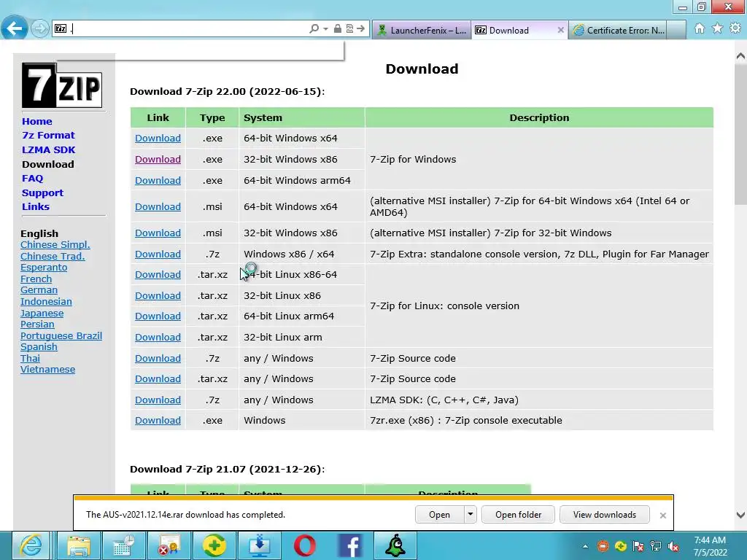The height and width of the screenshot is (560, 747).
Task: Click the 7-Zip logo image
Action: 62,85
